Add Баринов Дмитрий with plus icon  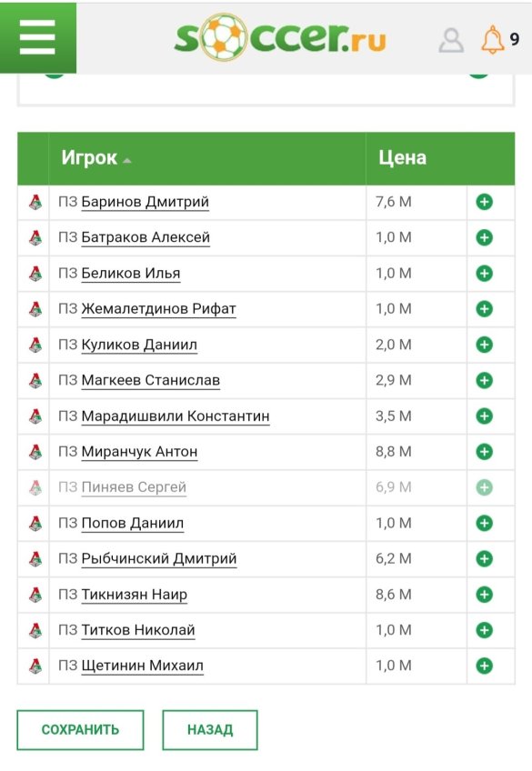pos(485,202)
